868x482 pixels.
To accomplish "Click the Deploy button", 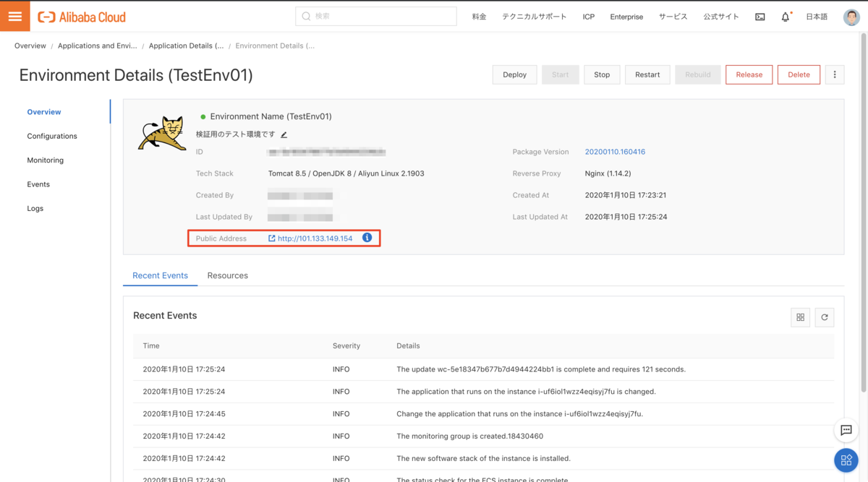I will pyautogui.click(x=515, y=74).
